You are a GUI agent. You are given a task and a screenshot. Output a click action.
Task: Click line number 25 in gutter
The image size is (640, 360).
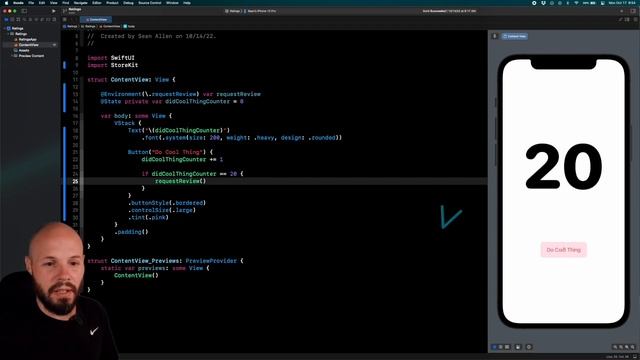pyautogui.click(x=76, y=181)
